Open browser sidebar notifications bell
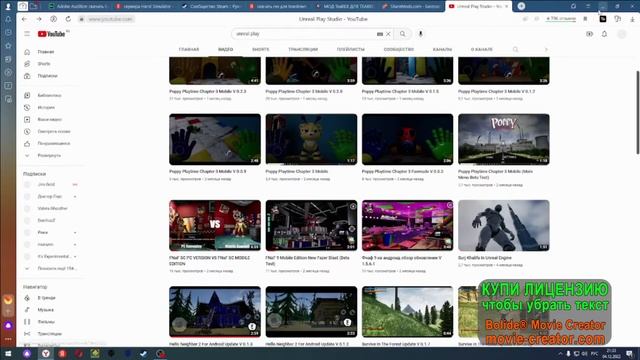 (8, 19)
